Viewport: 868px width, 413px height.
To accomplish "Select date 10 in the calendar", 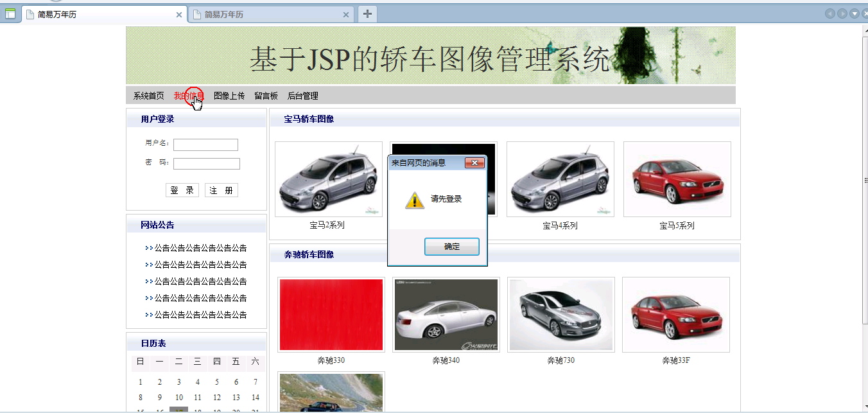I will point(179,398).
